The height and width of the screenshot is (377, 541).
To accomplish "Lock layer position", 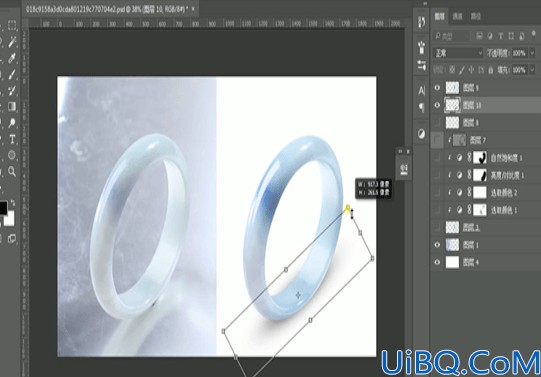I will [471, 70].
